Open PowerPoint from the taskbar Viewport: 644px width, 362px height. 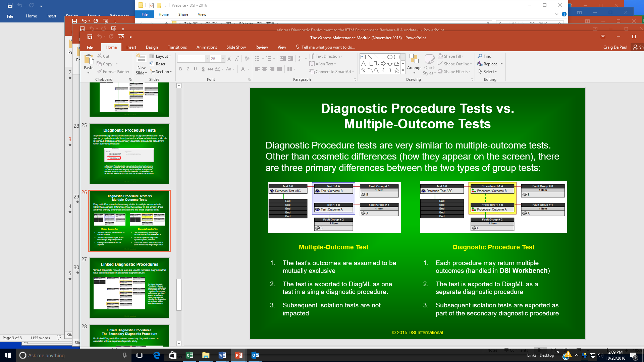(x=239, y=355)
